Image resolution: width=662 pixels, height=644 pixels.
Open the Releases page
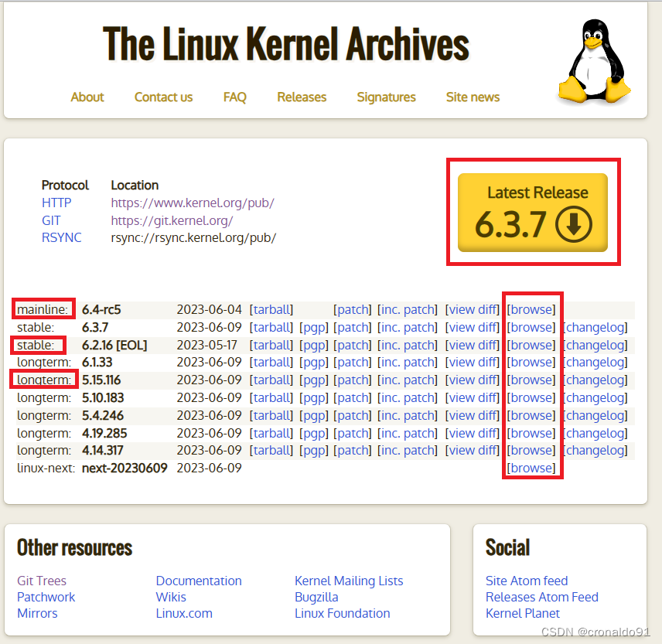coord(302,97)
